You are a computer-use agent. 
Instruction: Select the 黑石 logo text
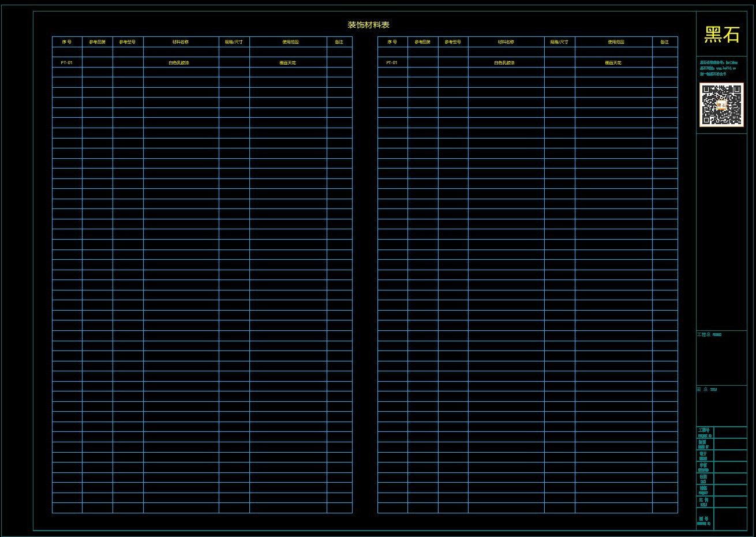(x=721, y=35)
